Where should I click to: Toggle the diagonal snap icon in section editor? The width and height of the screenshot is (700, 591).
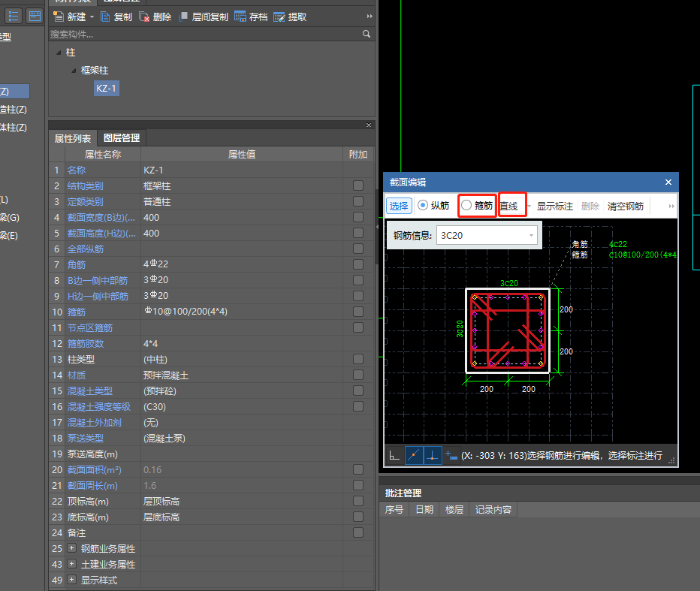415,456
